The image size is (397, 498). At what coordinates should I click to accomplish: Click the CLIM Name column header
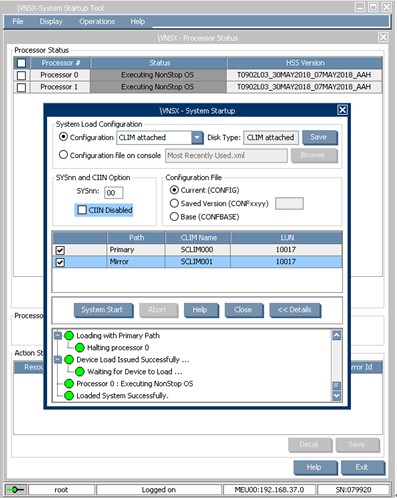click(198, 238)
